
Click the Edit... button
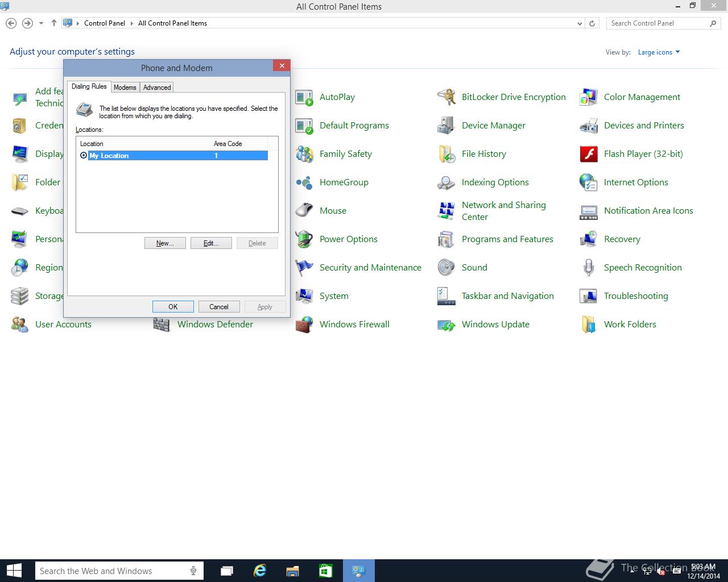point(211,243)
